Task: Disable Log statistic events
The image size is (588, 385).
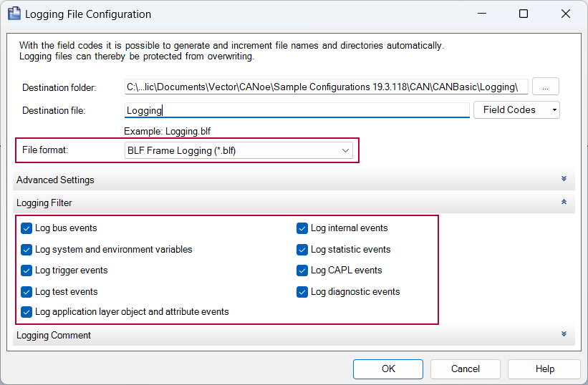Action: (302, 250)
